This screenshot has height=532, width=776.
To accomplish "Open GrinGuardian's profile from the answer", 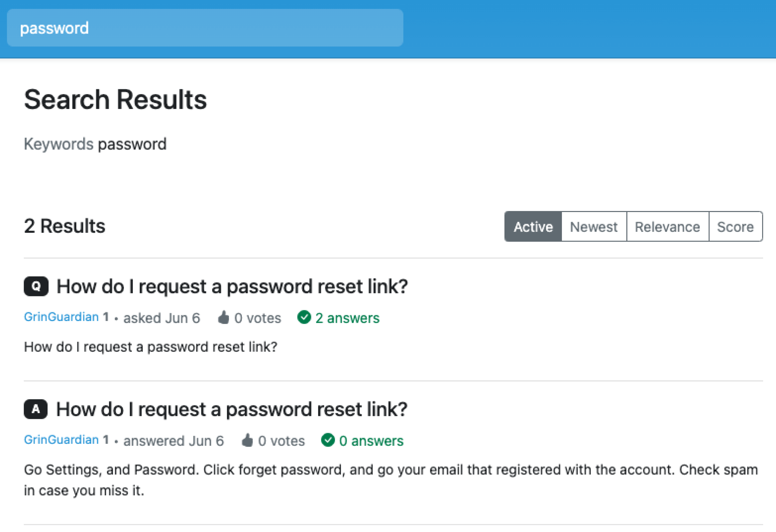I will 61,440.
